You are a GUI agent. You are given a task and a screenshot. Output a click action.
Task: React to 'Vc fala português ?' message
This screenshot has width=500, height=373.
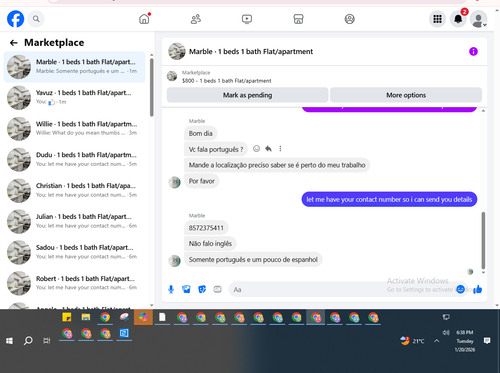point(256,149)
